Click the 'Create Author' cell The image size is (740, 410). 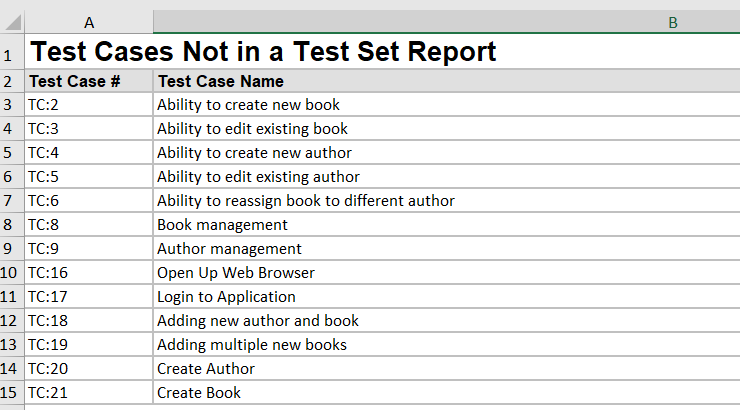pos(205,369)
